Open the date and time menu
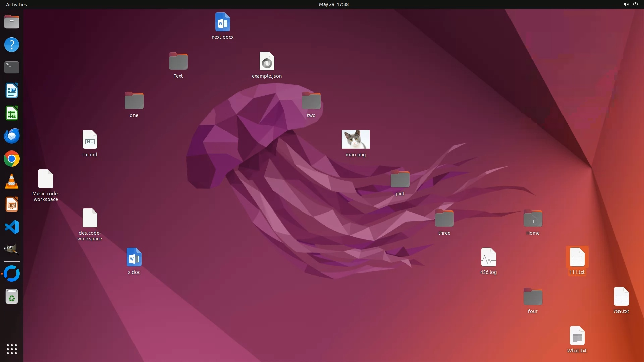 click(333, 4)
